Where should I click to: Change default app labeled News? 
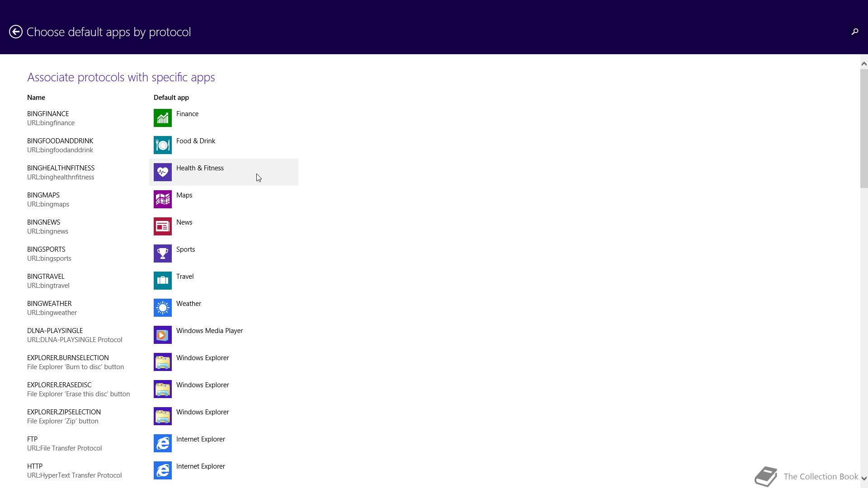[x=184, y=222]
